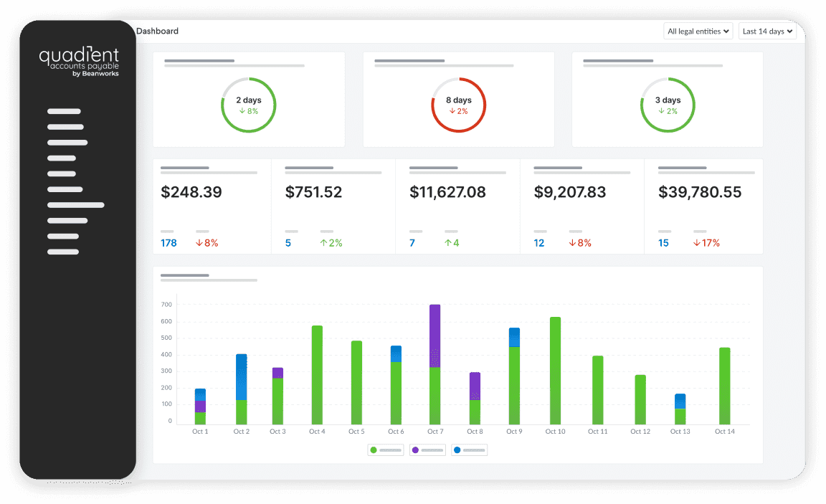The height and width of the screenshot is (504, 826).
Task: Click the bottom sidebar navigation item
Action: click(64, 252)
